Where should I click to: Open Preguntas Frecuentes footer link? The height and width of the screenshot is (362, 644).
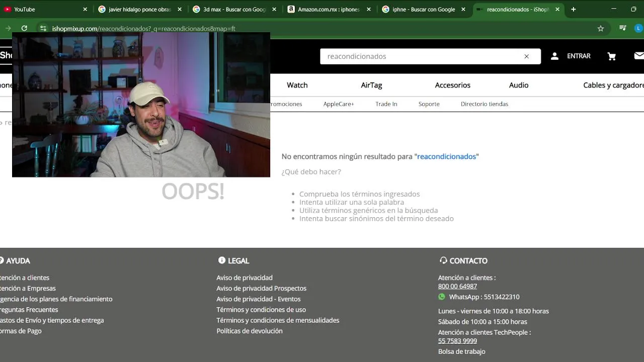click(x=29, y=310)
